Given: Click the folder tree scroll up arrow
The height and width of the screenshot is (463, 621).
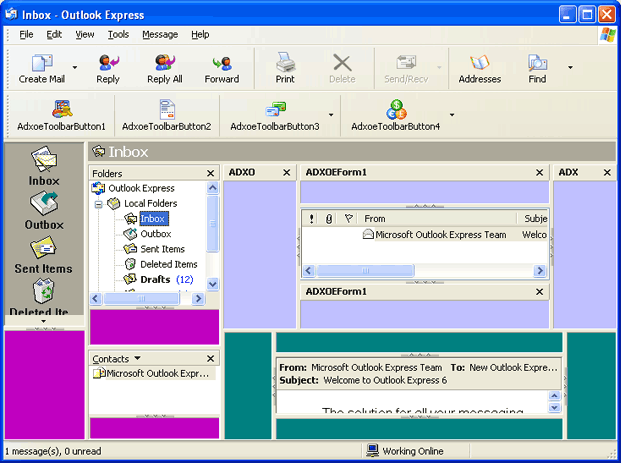Looking at the screenshot, I should click(x=213, y=188).
